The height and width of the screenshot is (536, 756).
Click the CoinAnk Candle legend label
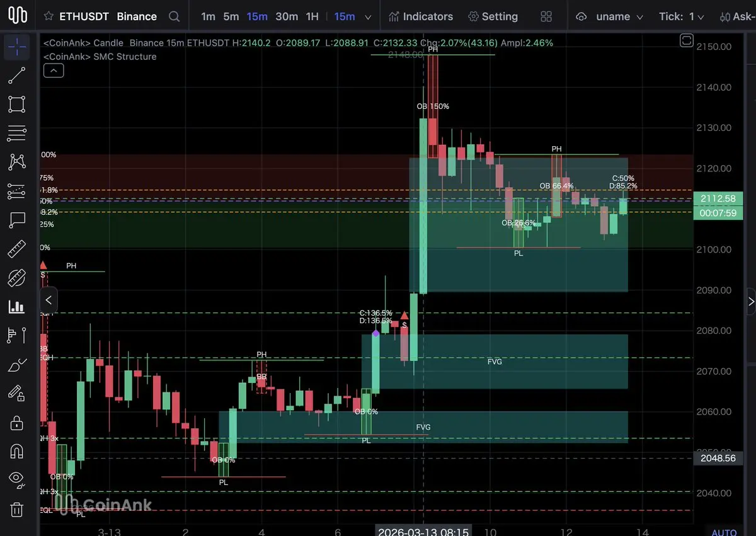pyautogui.click(x=84, y=43)
